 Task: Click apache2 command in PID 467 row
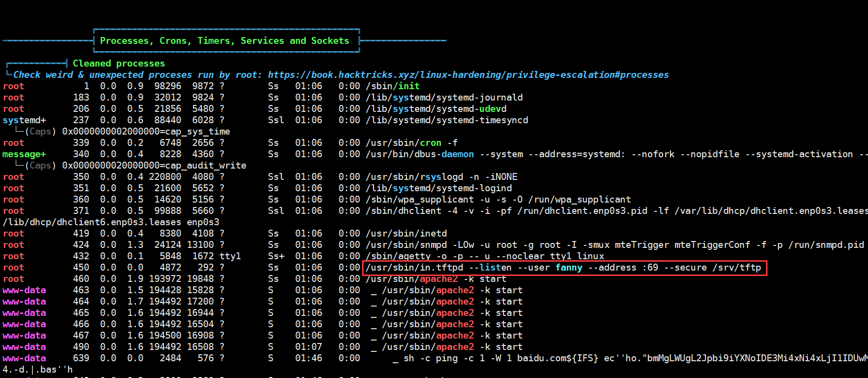click(x=452, y=336)
